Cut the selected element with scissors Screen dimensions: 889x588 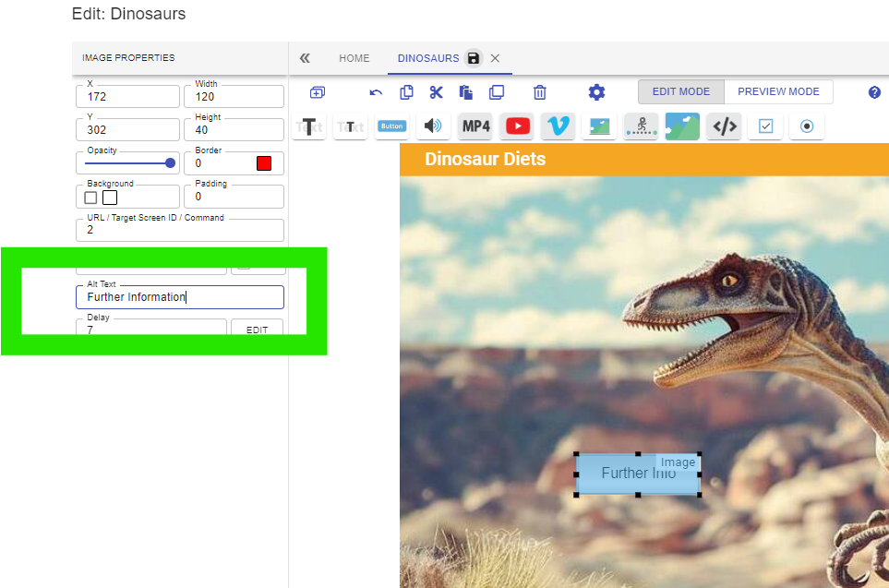(x=436, y=92)
